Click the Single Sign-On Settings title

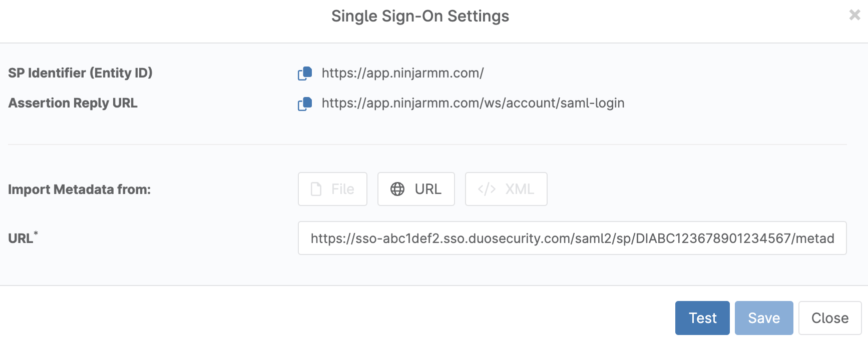click(419, 16)
